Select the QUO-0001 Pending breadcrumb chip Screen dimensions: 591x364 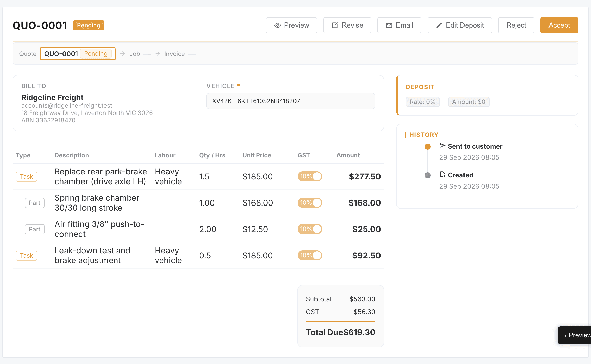click(78, 54)
